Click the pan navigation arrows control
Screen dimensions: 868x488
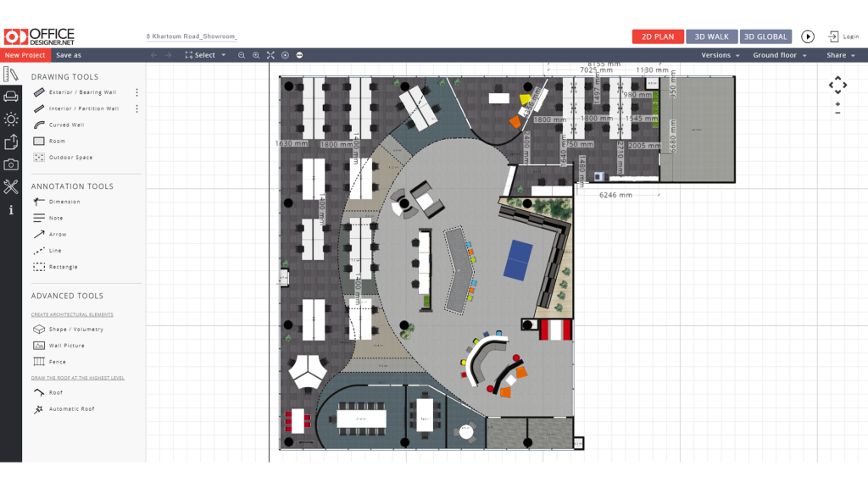pyautogui.click(x=837, y=85)
